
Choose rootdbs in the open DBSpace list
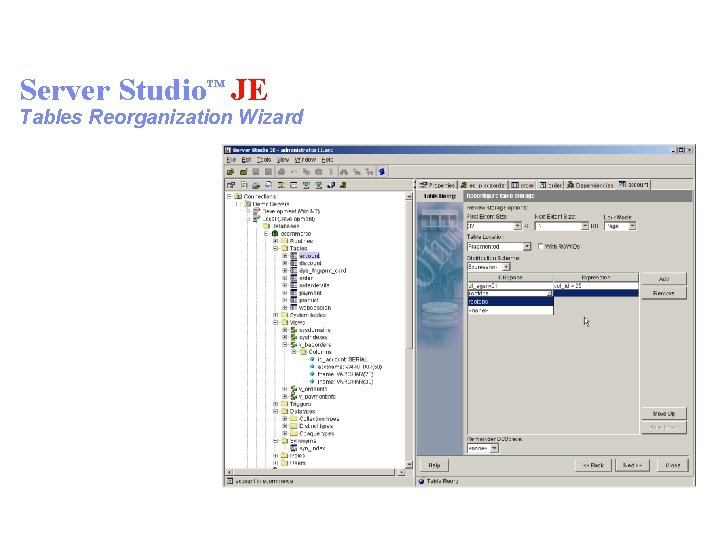click(x=510, y=302)
